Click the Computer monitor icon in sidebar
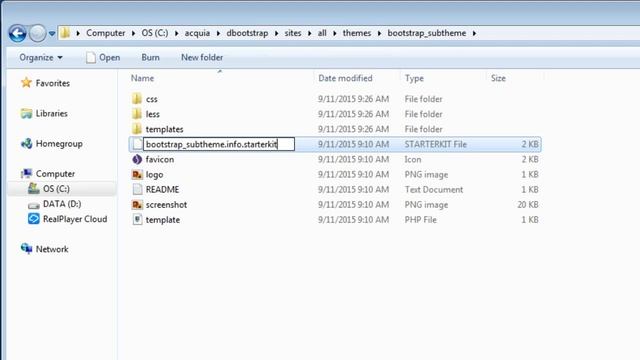 point(27,174)
